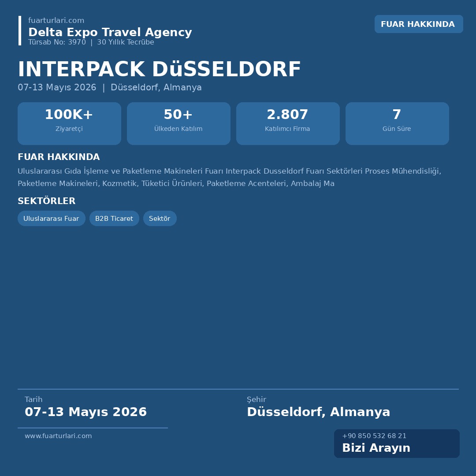Click the 50+ Ülkeden Katılım stat card
The width and height of the screenshot is (476, 476).
pos(178,123)
